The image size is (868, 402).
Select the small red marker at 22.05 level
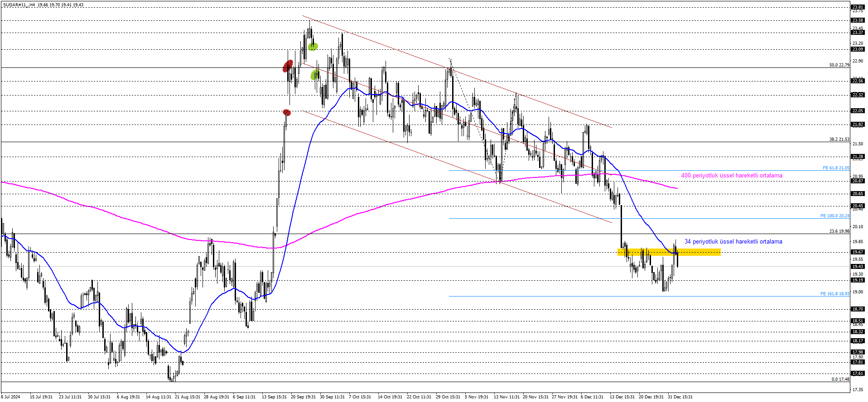point(287,112)
